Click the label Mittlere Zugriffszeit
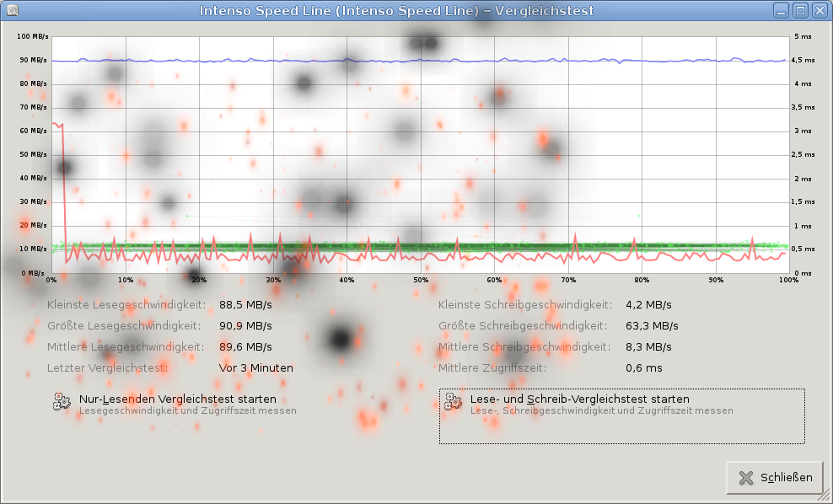Viewport: 833px width, 504px height. 492,367
